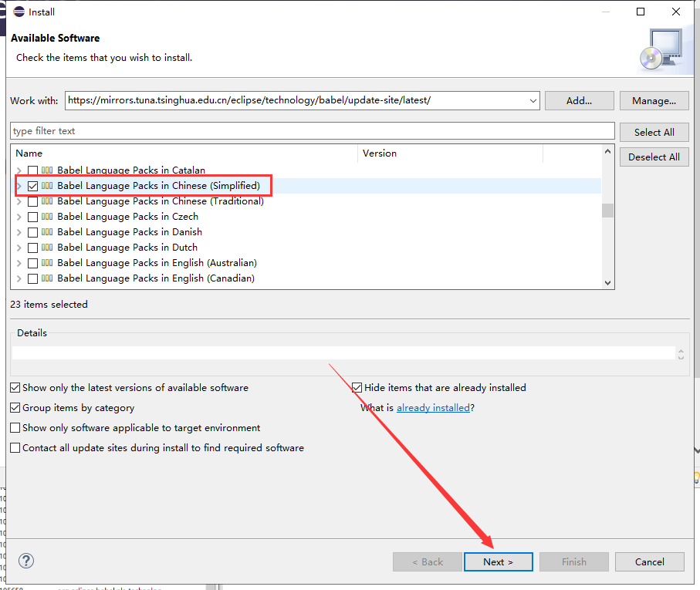This screenshot has width=700, height=590.
Task: Click the type filter text field
Action: [x=313, y=131]
